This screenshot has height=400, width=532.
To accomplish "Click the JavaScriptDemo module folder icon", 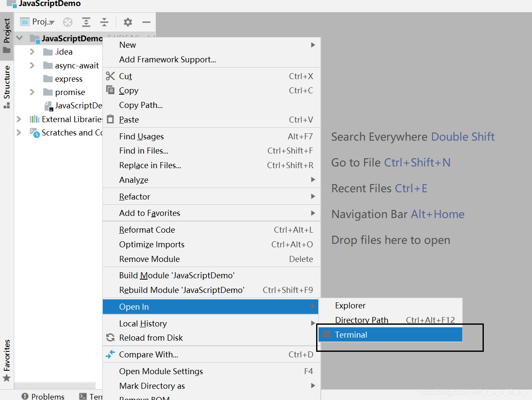I will [35, 39].
